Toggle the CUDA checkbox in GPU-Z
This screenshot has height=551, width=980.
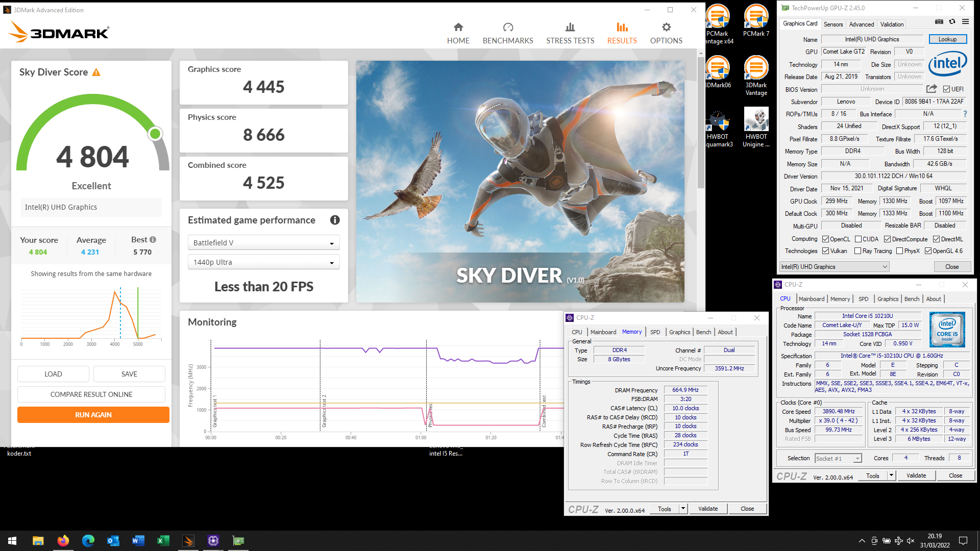click(858, 239)
